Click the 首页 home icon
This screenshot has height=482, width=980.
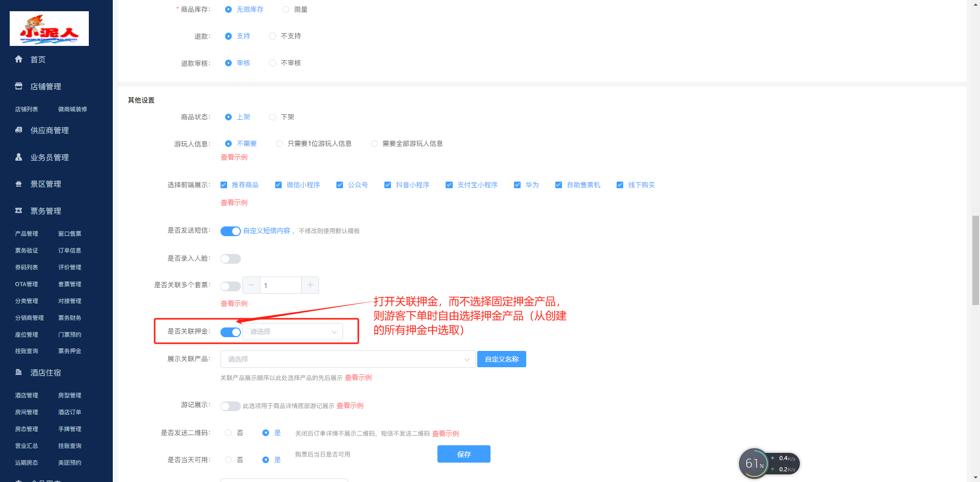click(19, 59)
